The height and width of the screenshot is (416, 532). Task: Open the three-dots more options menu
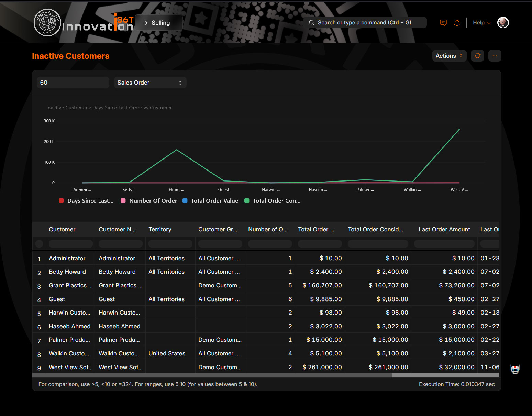coord(495,56)
